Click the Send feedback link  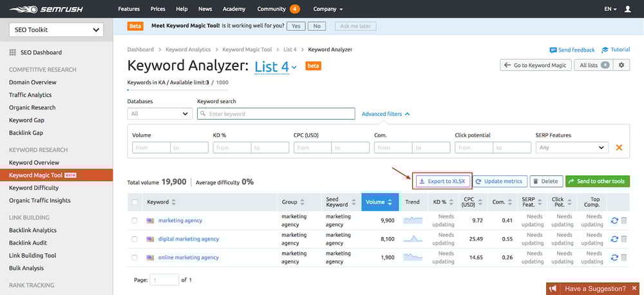pyautogui.click(x=572, y=50)
